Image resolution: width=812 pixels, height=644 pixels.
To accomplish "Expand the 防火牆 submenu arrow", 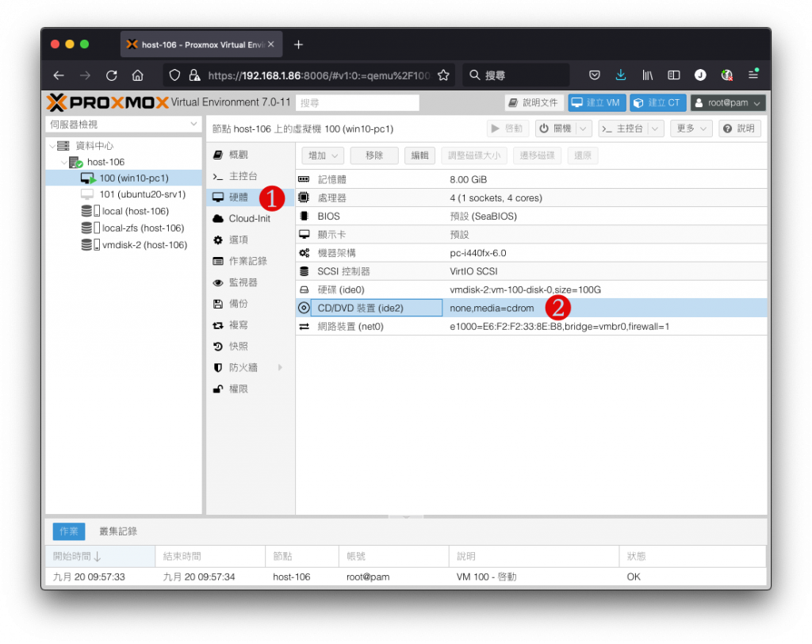I will pyautogui.click(x=280, y=367).
